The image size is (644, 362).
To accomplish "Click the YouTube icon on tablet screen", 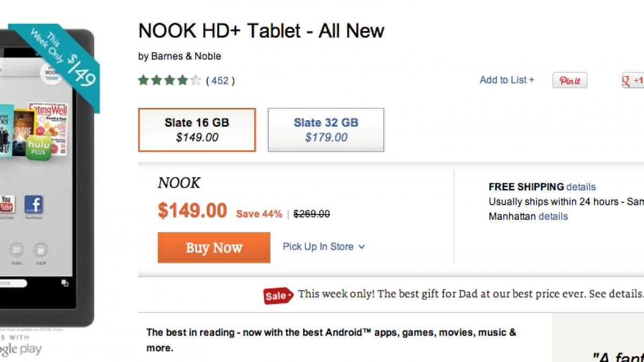I will (6, 204).
